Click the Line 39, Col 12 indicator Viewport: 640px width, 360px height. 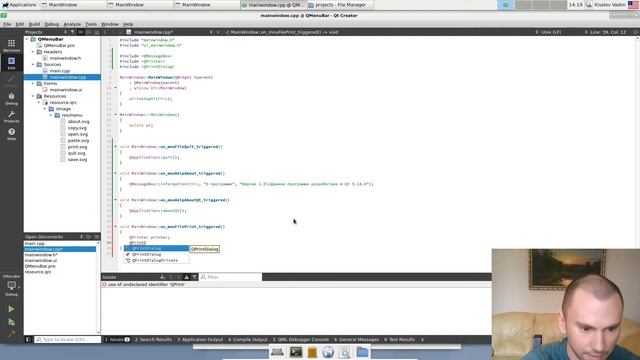tap(608, 32)
